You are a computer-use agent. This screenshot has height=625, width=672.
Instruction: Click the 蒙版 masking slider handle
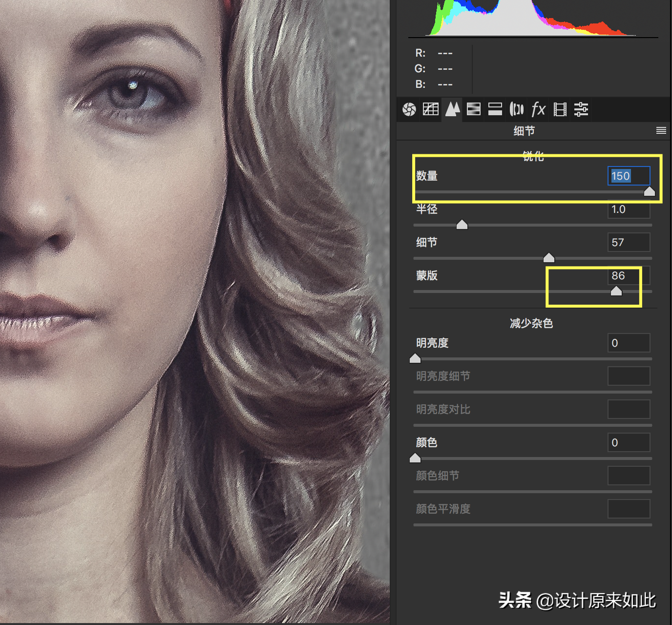(616, 291)
